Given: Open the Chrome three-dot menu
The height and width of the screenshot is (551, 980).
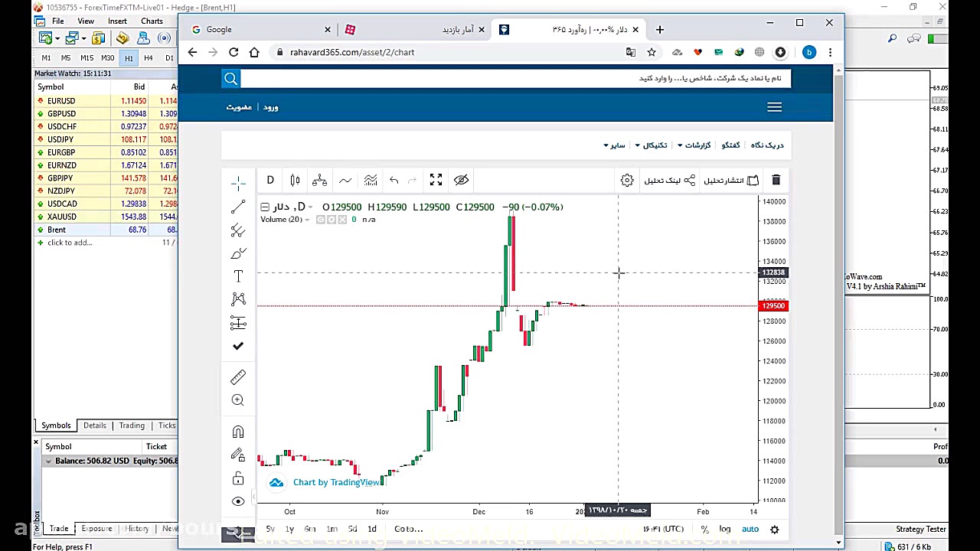Looking at the screenshot, I should pos(830,52).
